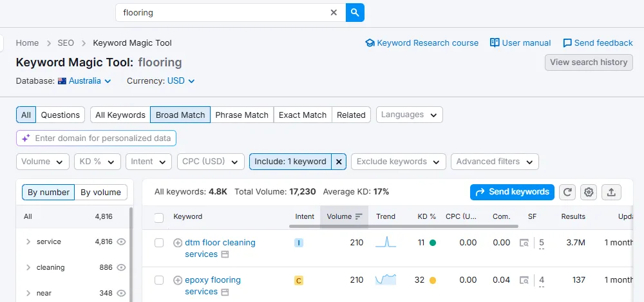Click SERP features icon in epoxy flooring row
Viewport: 644px width, 302px height.
(524, 280)
